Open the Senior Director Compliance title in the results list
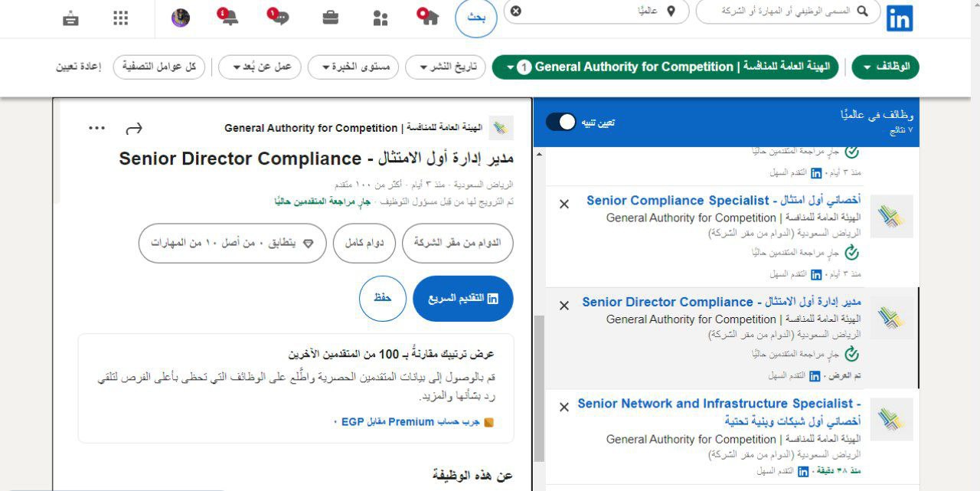The height and width of the screenshot is (491, 980). click(721, 302)
